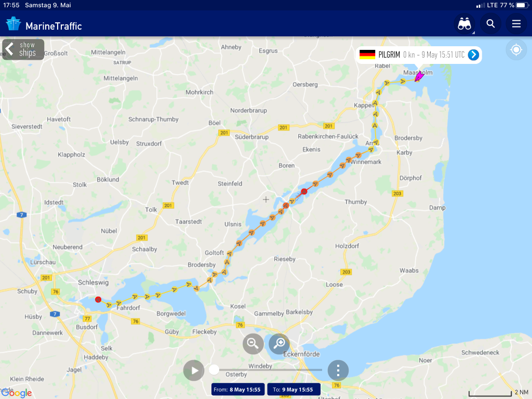This screenshot has height=399, width=532.
Task: Move the track playback slider handle
Action: pyautogui.click(x=214, y=370)
